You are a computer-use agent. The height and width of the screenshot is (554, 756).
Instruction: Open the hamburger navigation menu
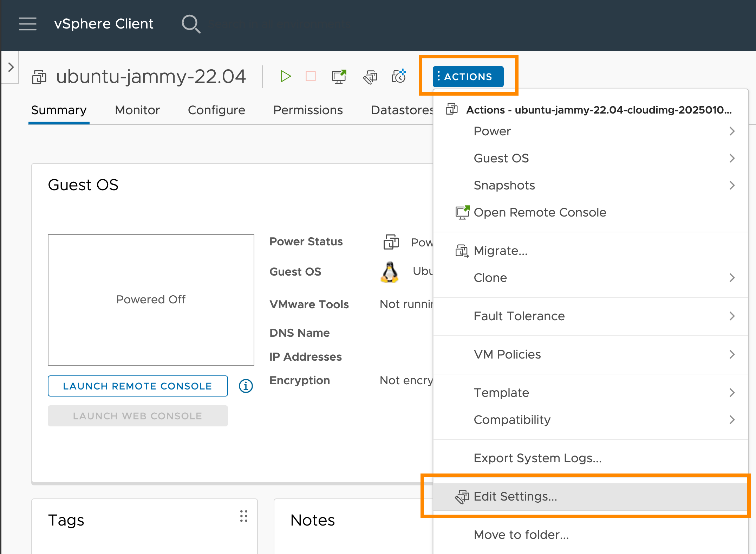[x=28, y=24]
